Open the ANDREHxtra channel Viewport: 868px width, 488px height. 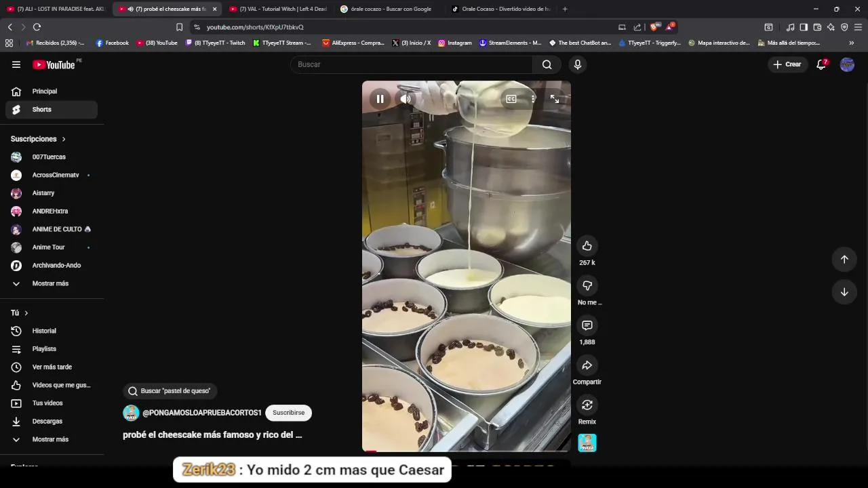(52, 211)
